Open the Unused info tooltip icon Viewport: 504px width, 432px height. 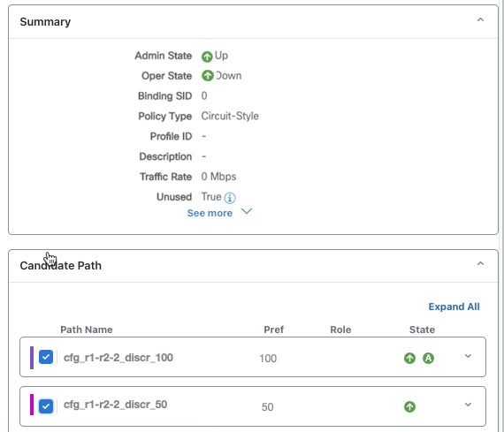click(230, 198)
